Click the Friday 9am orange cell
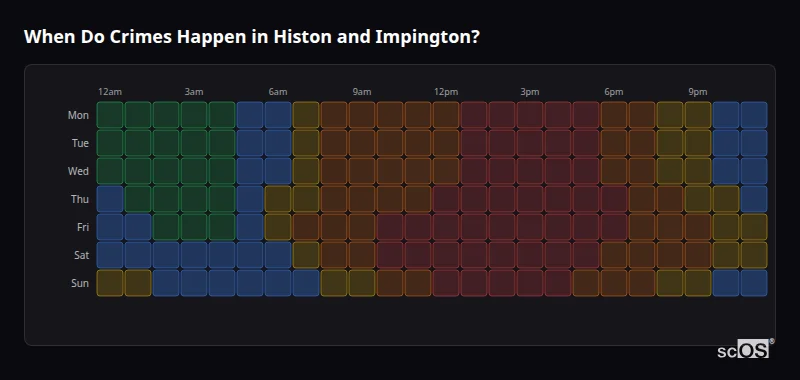Viewport: 800px width, 380px height. point(362,227)
